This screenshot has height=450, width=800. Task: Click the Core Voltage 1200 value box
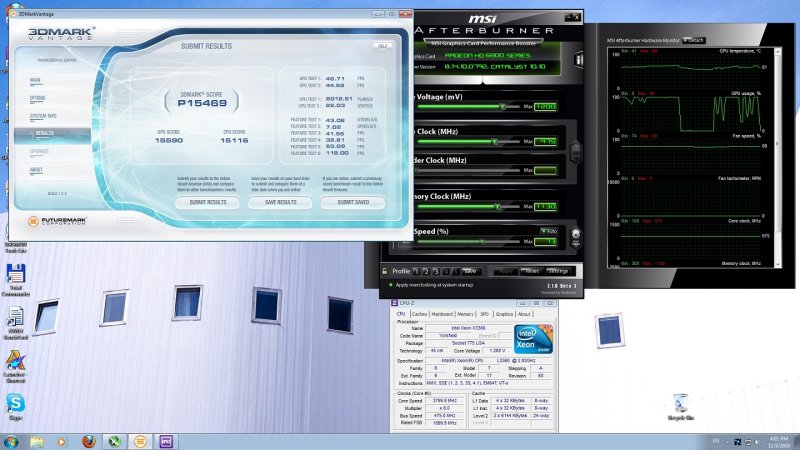[545, 107]
